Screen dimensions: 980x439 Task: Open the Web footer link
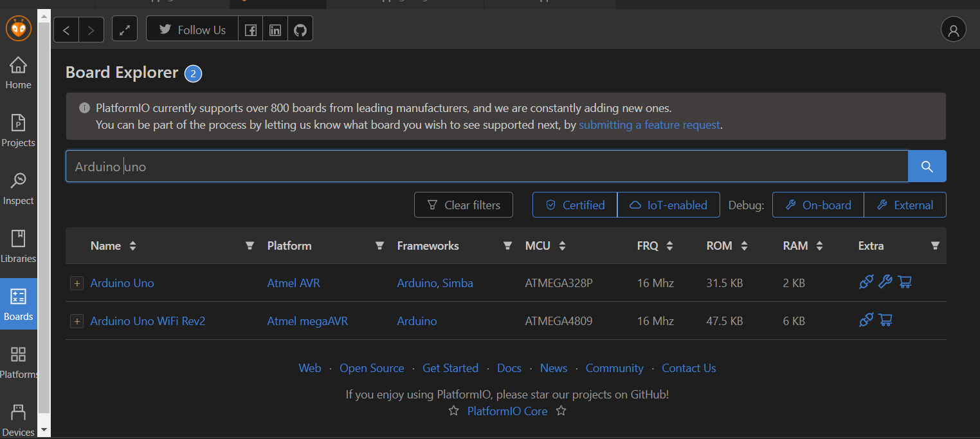[310, 368]
